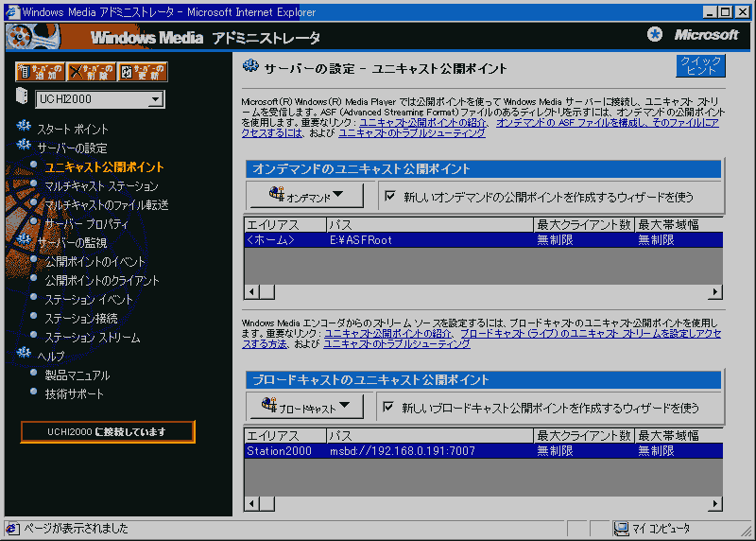Click server icon beside UCHI2000 dropdown
Screen dimensions: 756x541
(22, 96)
